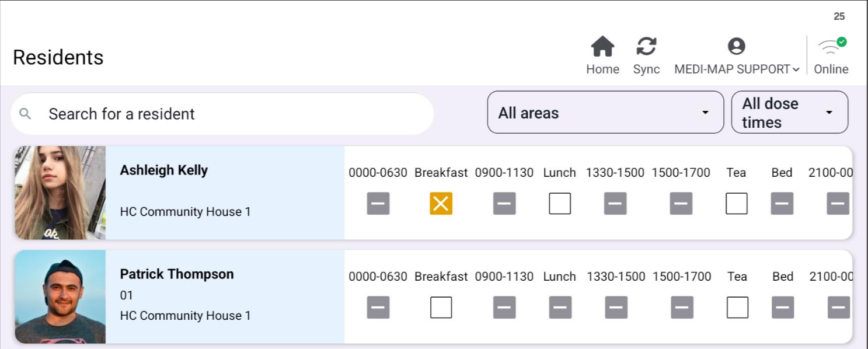Open the MEDI-MAP SUPPORT user account icon
This screenshot has height=349, width=868.
coord(737,47)
